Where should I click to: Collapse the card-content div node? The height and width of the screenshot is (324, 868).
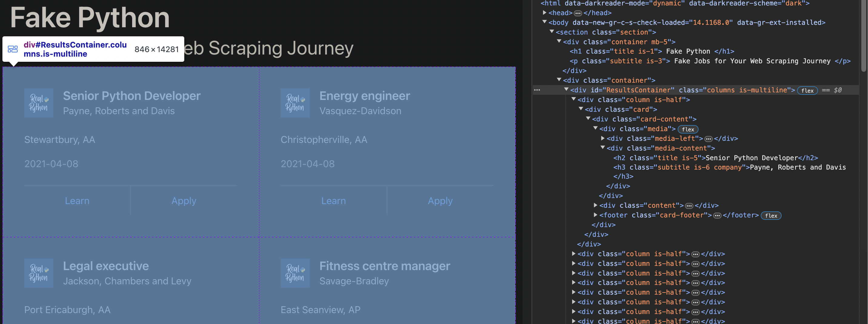pos(588,119)
